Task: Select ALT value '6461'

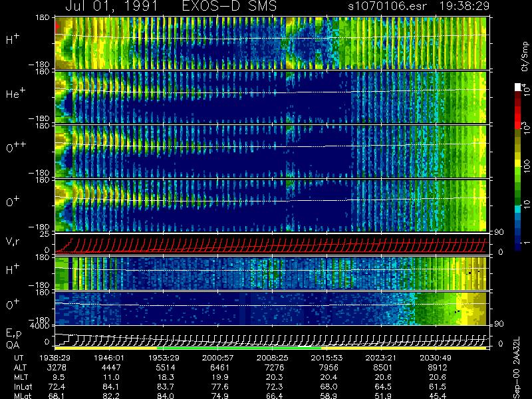Action: tap(220, 368)
